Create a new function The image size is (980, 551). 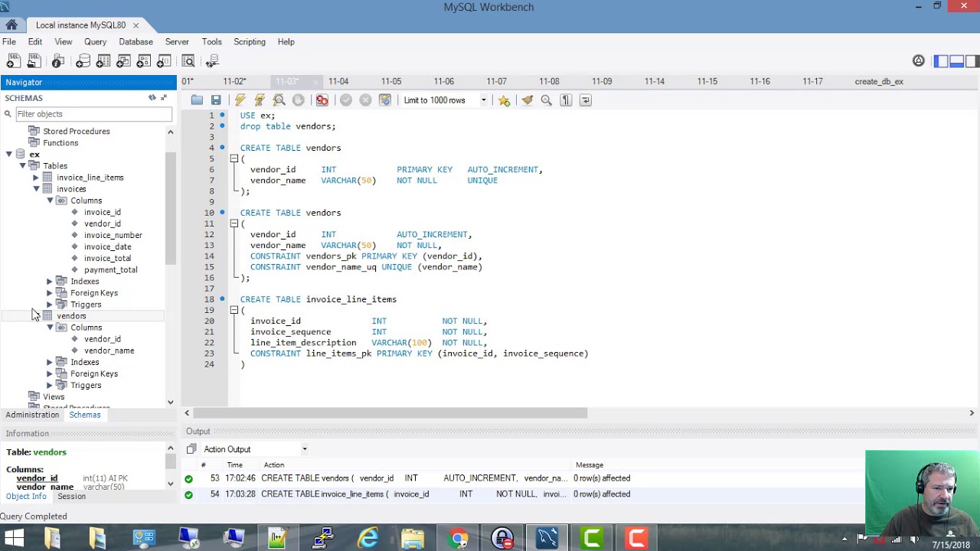pyautogui.click(x=163, y=61)
